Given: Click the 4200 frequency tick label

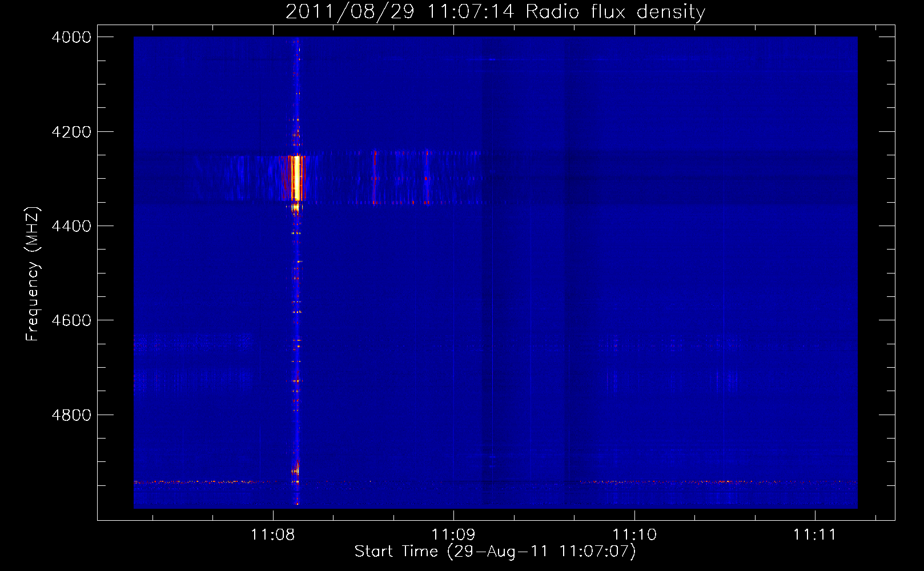Looking at the screenshot, I should point(71,132).
